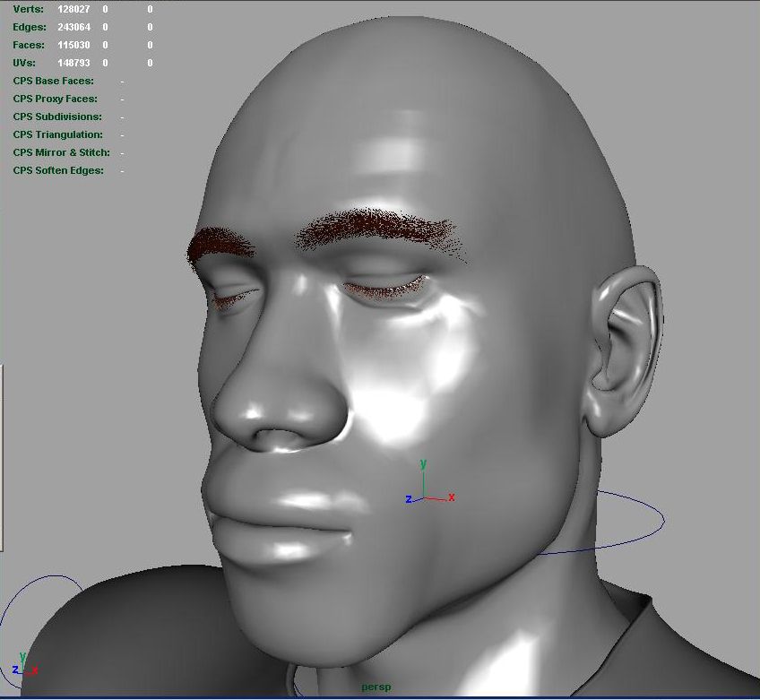Viewport: 760px width, 700px height.
Task: Click the view axis indicator in bottom-left corner
Action: pyautogui.click(x=22, y=666)
